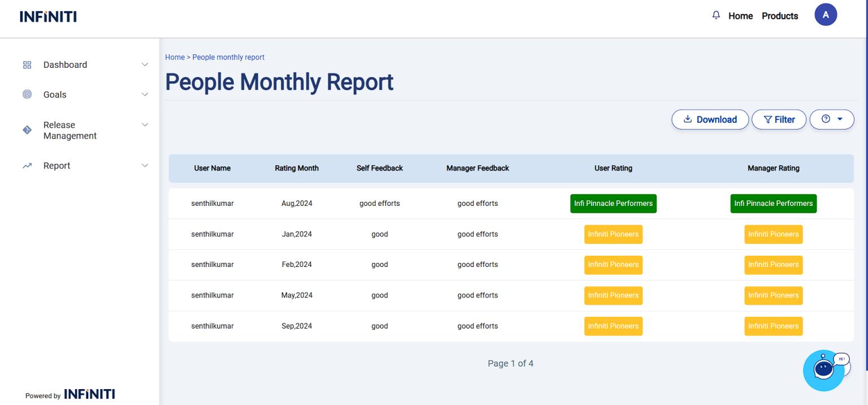
Task: Click the Release Management diamond icon
Action: click(27, 130)
